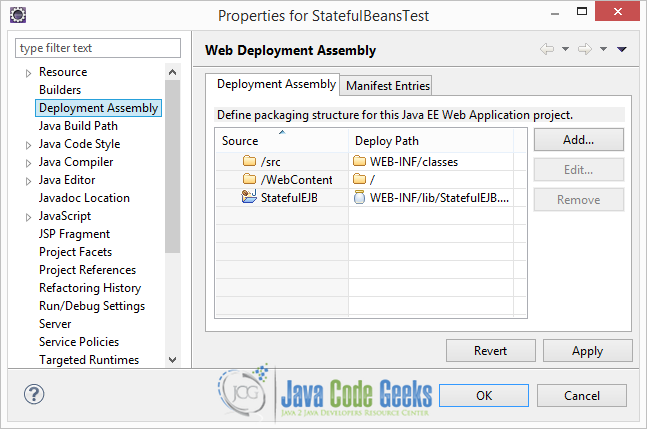Open the Javadoc Location page
The image size is (647, 429).
tap(84, 198)
